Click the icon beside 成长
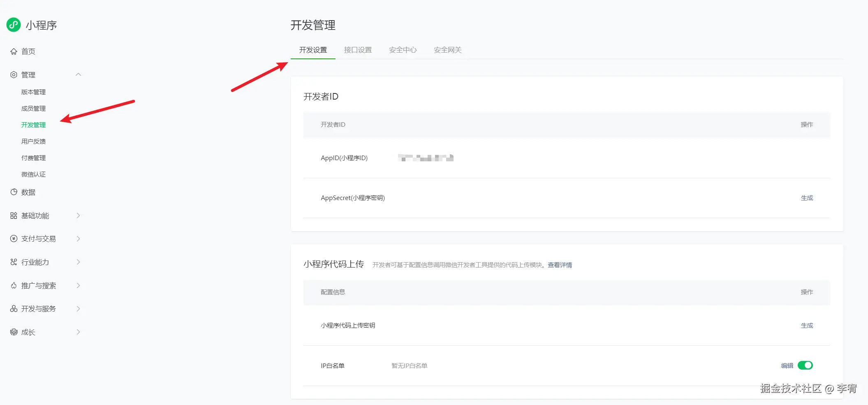This screenshot has width=868, height=405. click(14, 332)
